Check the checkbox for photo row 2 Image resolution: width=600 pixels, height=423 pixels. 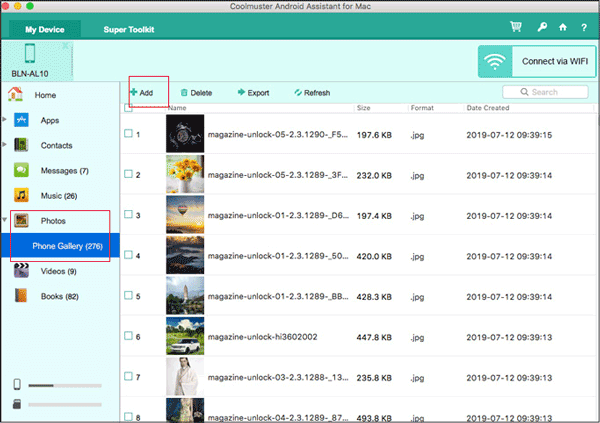point(128,174)
